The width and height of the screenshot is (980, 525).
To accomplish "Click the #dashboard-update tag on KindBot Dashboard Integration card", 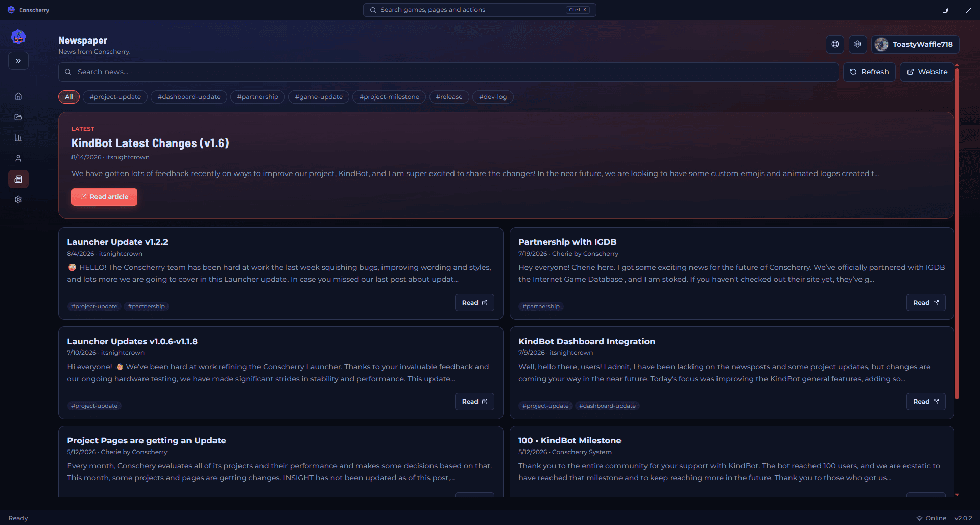I will click(607, 406).
